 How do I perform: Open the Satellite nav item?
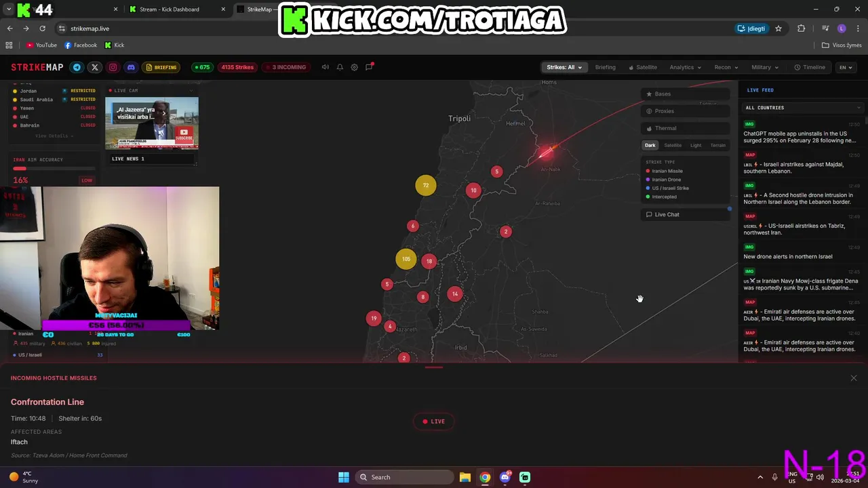(x=643, y=67)
